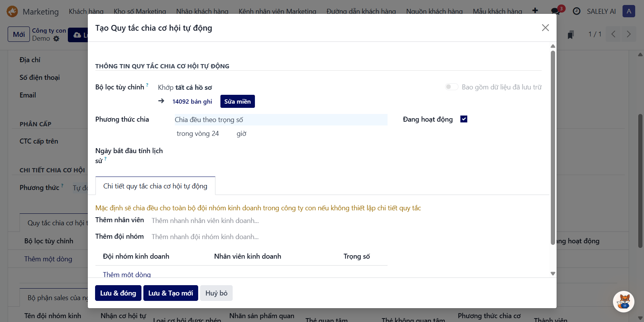Screen dimensions: 644x322
Task: Click the bookmark icon near pager
Action: pos(570,35)
